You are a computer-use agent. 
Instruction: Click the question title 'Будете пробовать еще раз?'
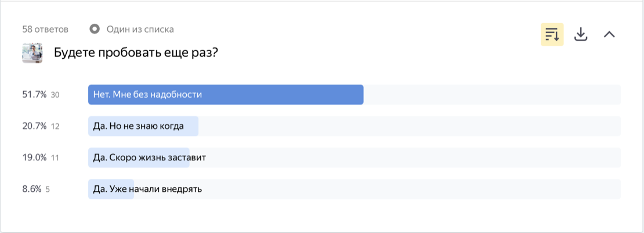(x=136, y=53)
